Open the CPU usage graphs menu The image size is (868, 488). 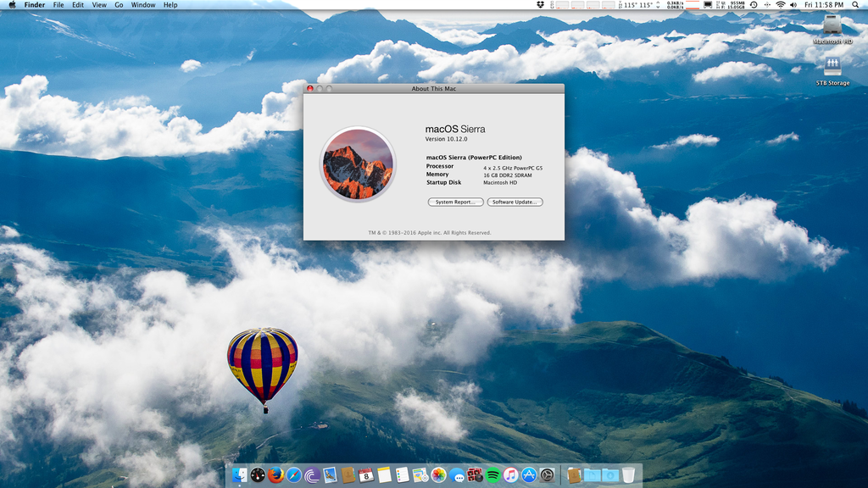(585, 4)
